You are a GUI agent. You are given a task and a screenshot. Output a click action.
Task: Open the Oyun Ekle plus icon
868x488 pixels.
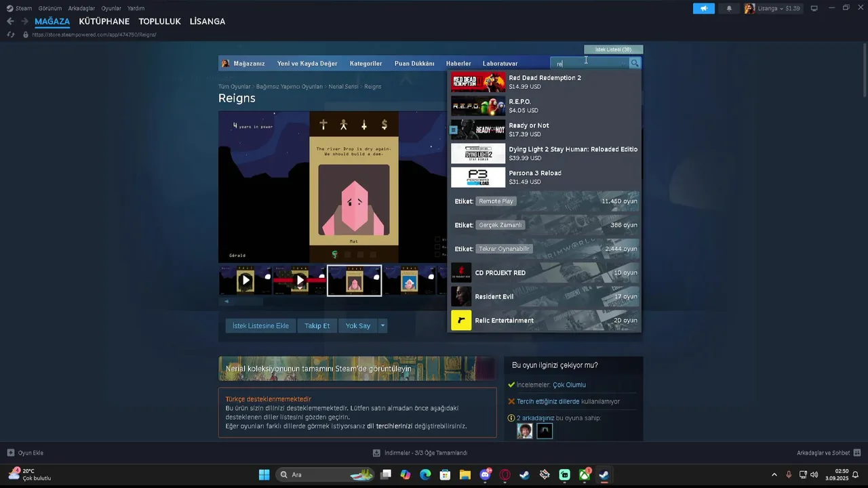(11, 453)
